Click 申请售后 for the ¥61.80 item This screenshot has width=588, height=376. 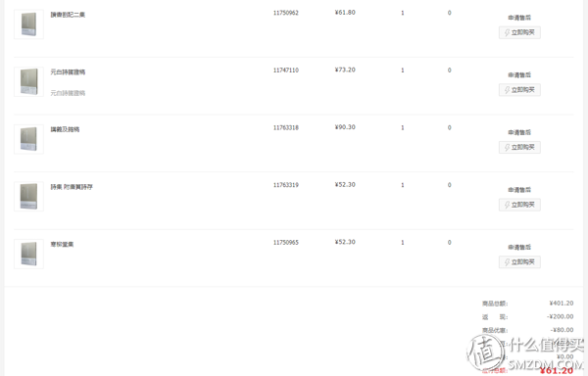point(519,18)
